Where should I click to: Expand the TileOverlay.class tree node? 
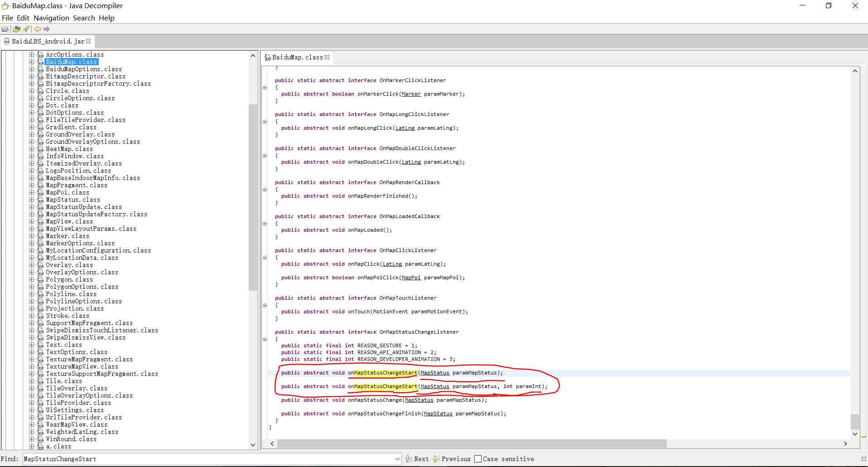(x=32, y=389)
